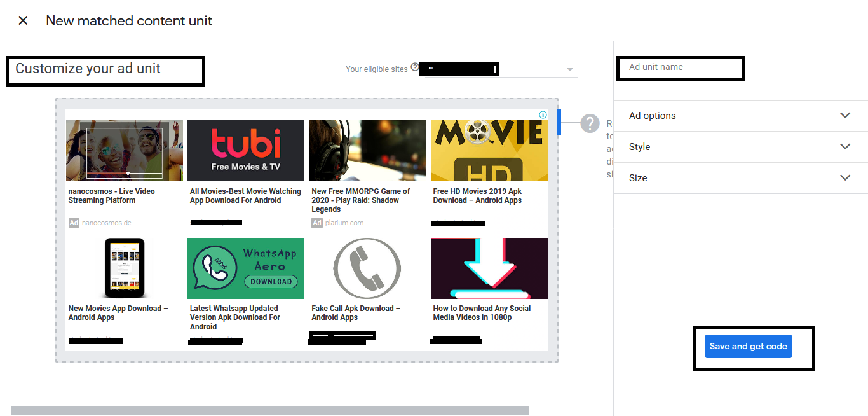Click the Save and get code button
The height and width of the screenshot is (416, 868).
(x=748, y=347)
